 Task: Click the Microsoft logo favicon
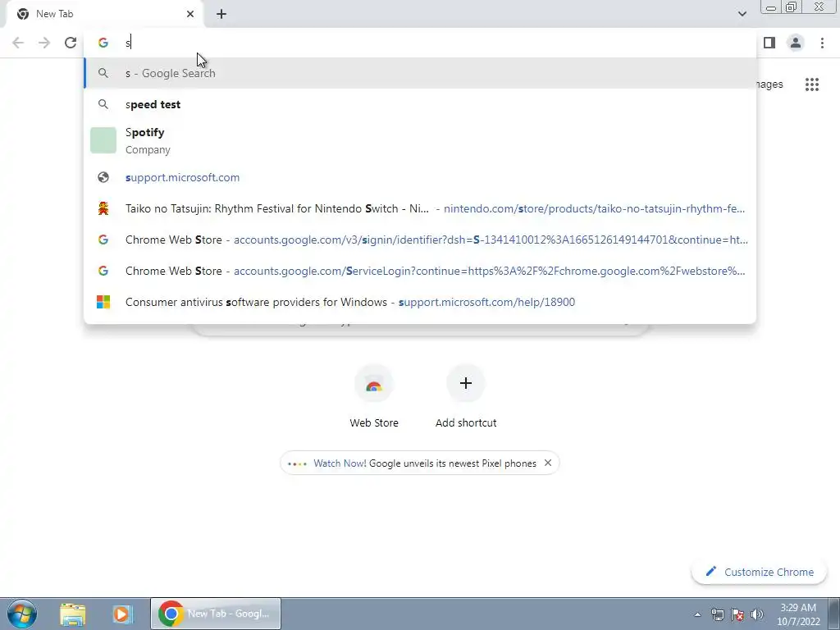click(x=103, y=302)
